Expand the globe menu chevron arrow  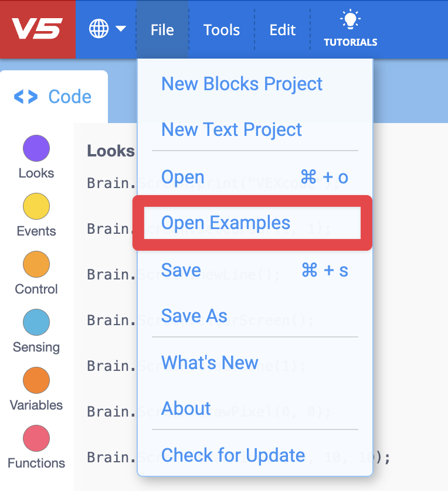point(119,29)
